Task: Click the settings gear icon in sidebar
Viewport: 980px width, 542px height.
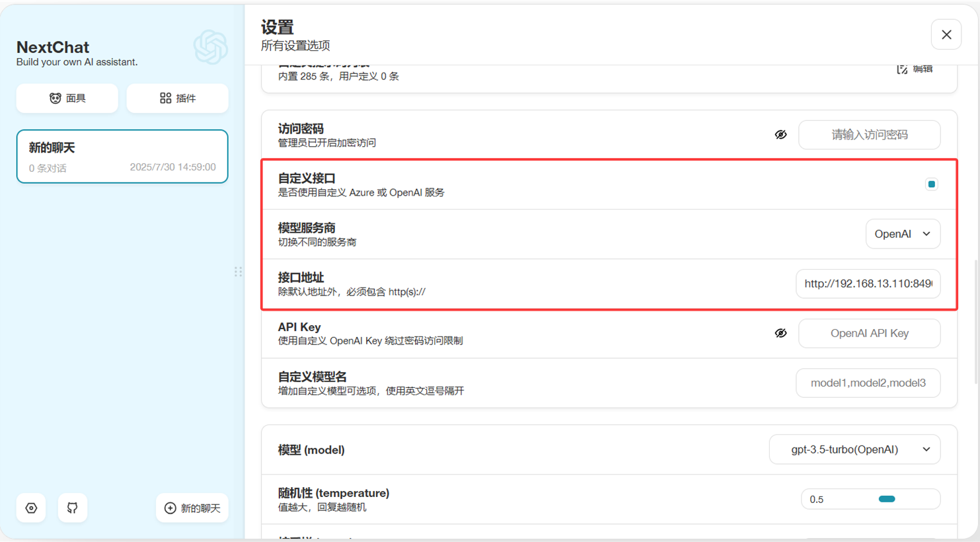Action: 31,508
